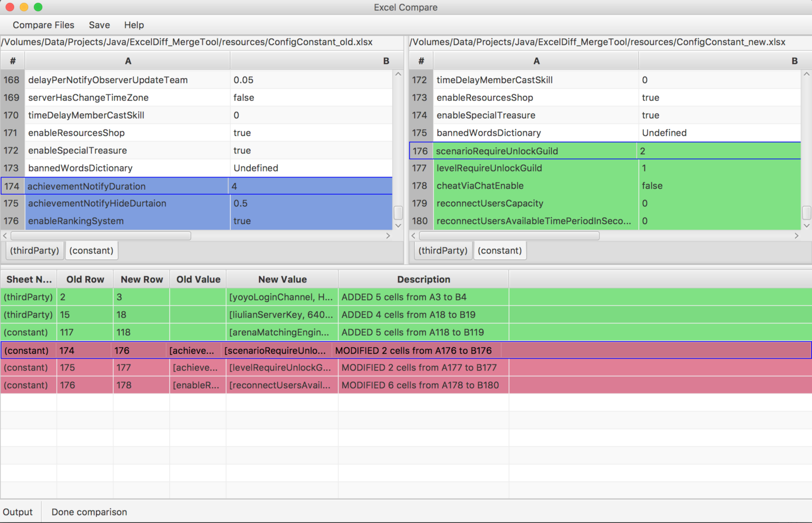The width and height of the screenshot is (812, 523).
Task: Select the ADDED 5 cells from A3 to B4 row
Action: click(x=424, y=297)
